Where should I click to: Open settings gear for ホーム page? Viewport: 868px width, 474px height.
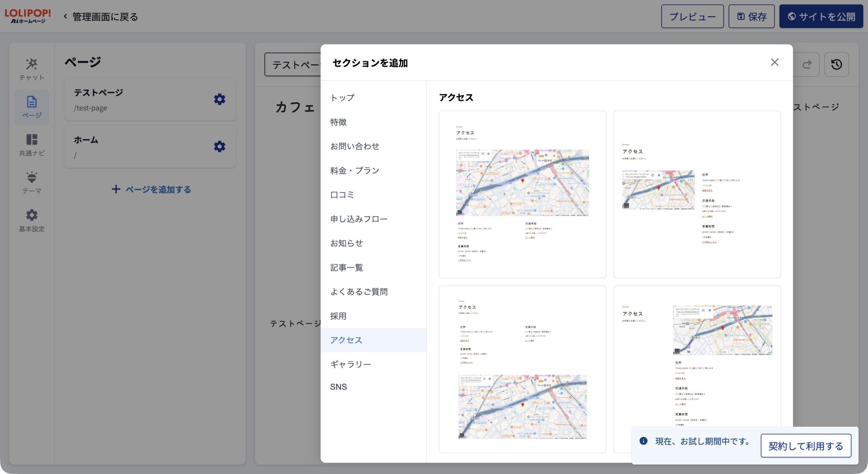tap(219, 147)
